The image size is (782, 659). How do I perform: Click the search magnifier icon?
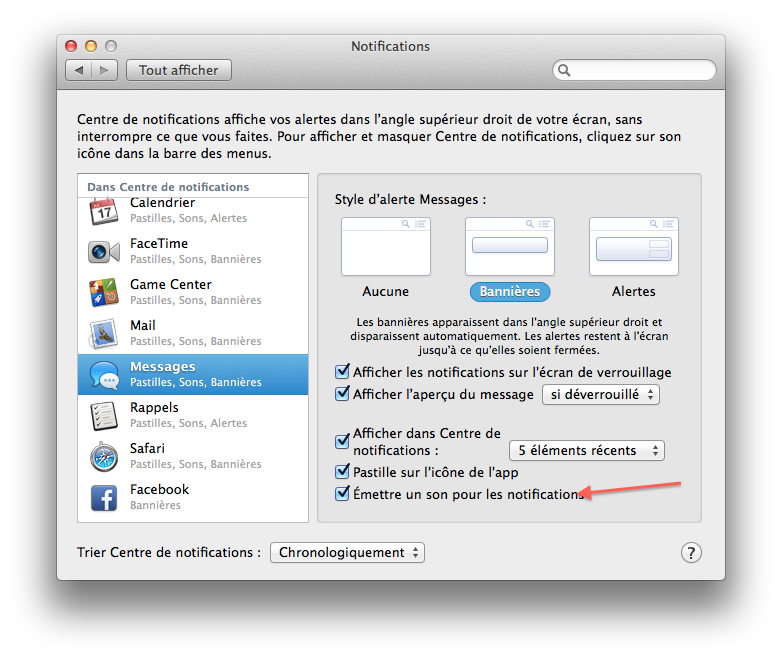tap(564, 70)
